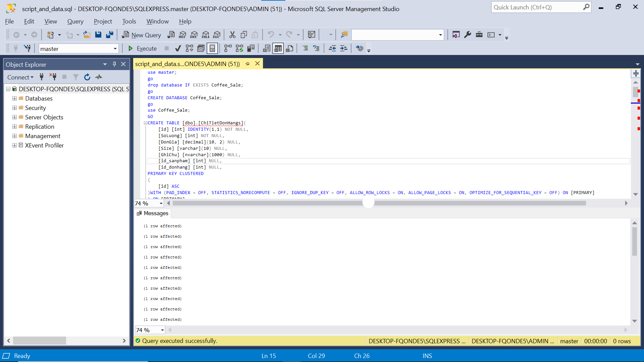
Task: Click the New Project icon
Action: coord(50,35)
